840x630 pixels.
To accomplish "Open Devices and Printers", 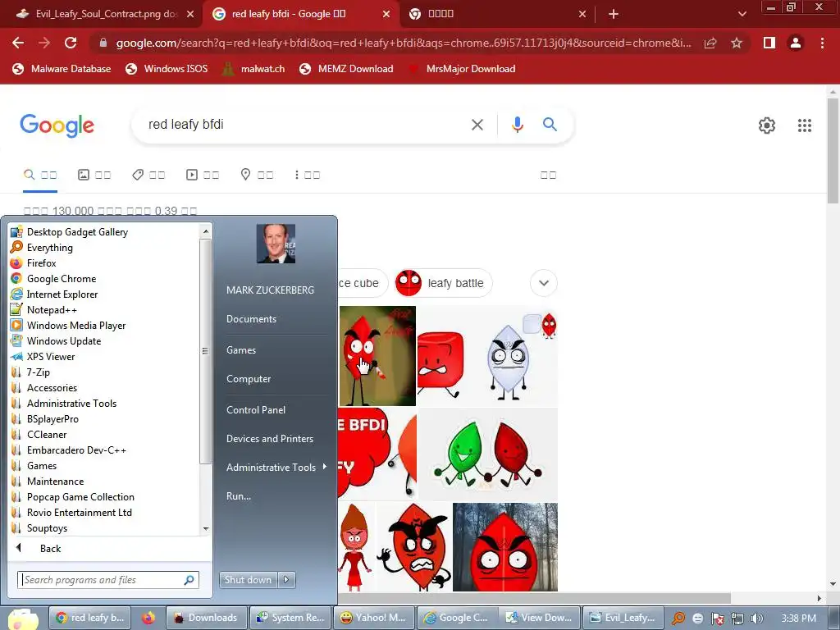I will point(269,439).
